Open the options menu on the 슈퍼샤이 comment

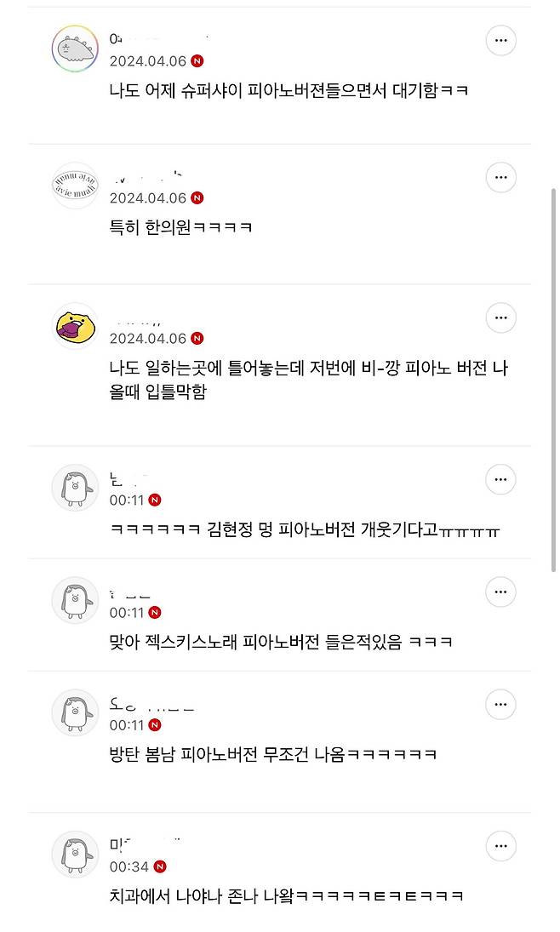(x=500, y=40)
